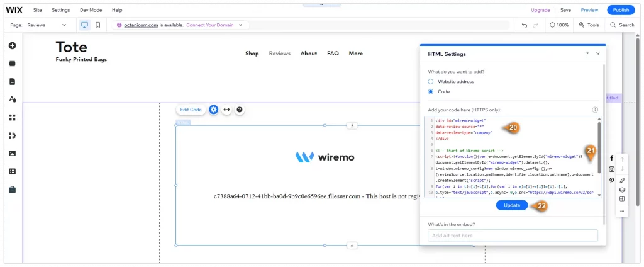Open the Site menu
The image size is (644, 267).
click(37, 10)
